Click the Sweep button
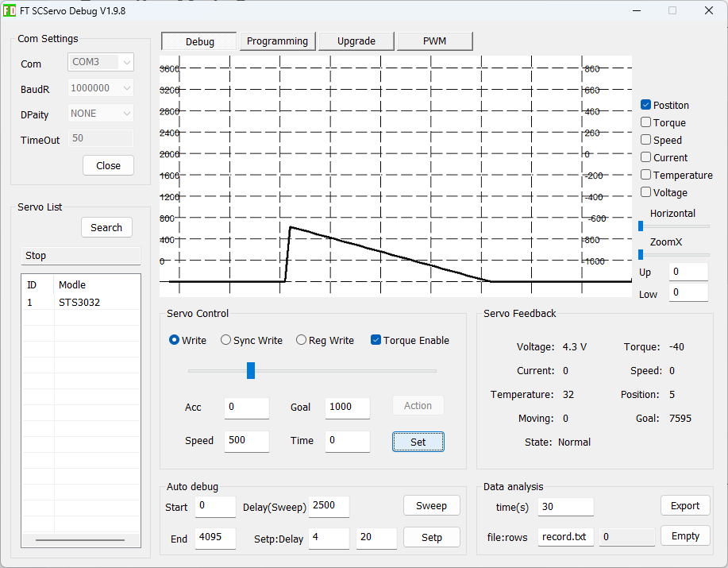 431,506
